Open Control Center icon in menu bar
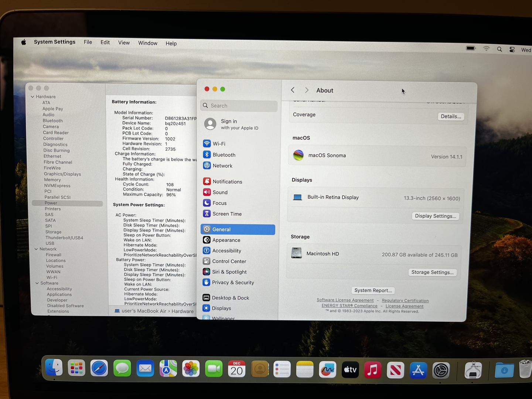Viewport: 532px width, 399px height. (512, 50)
